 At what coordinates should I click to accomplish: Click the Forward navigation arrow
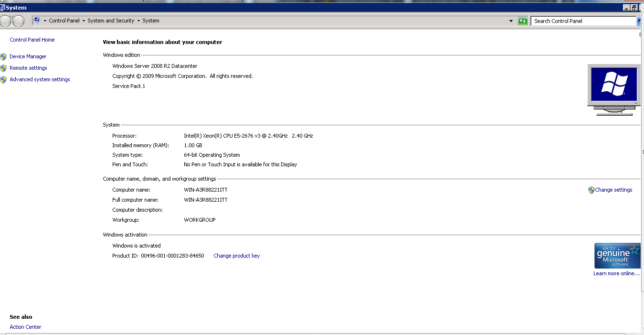click(18, 21)
